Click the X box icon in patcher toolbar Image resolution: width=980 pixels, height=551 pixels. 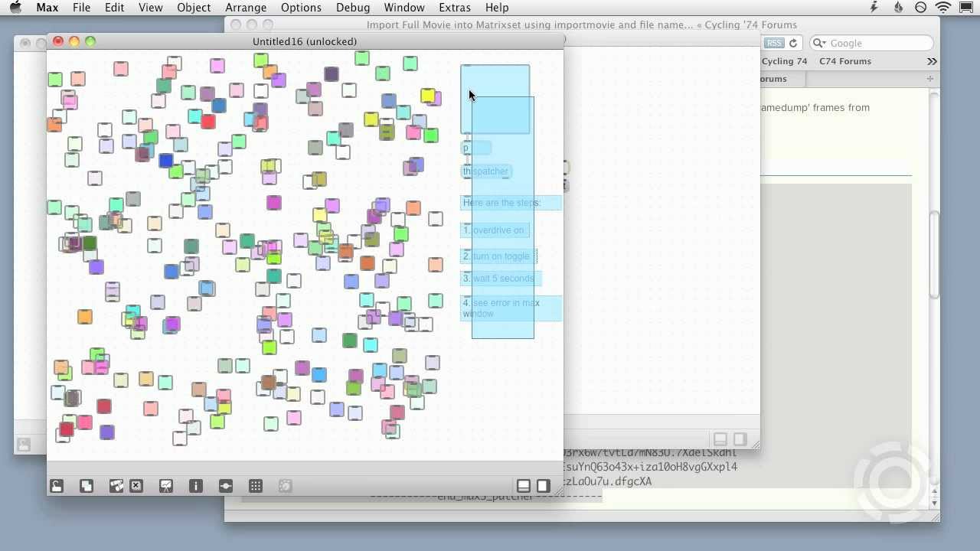click(x=136, y=486)
